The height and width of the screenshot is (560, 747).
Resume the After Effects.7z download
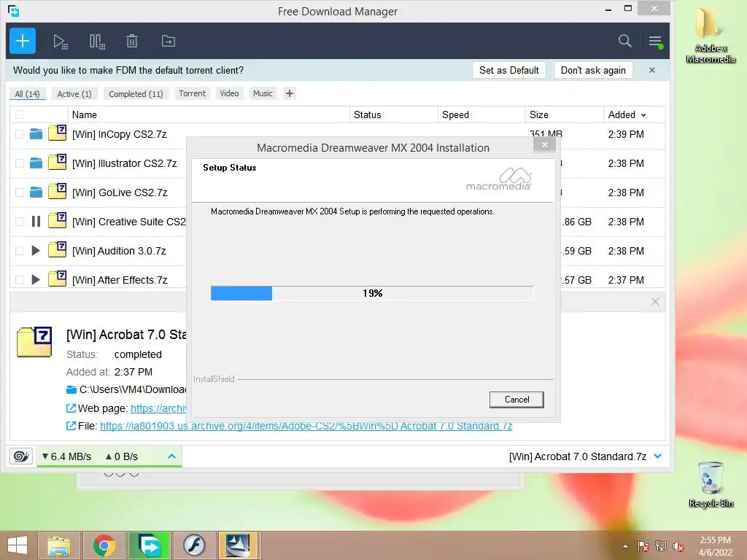(35, 279)
